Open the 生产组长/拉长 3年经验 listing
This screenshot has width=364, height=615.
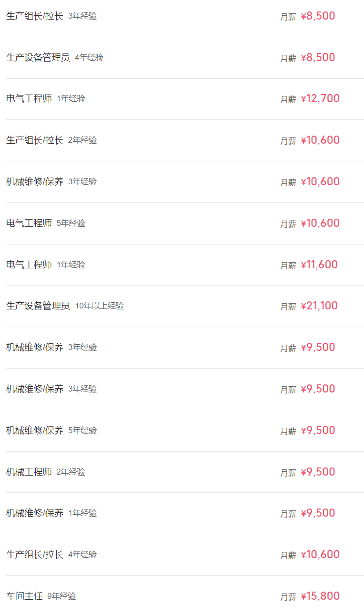pyautogui.click(x=185, y=16)
